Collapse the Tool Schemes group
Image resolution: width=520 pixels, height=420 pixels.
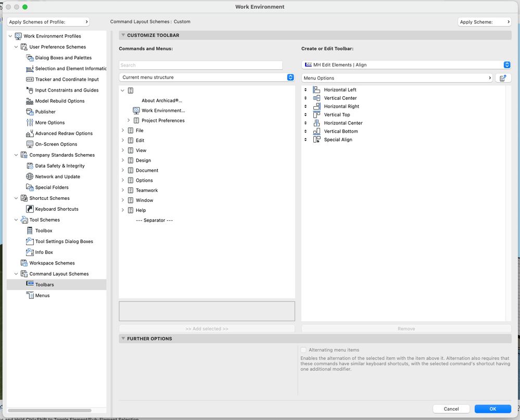pyautogui.click(x=16, y=220)
